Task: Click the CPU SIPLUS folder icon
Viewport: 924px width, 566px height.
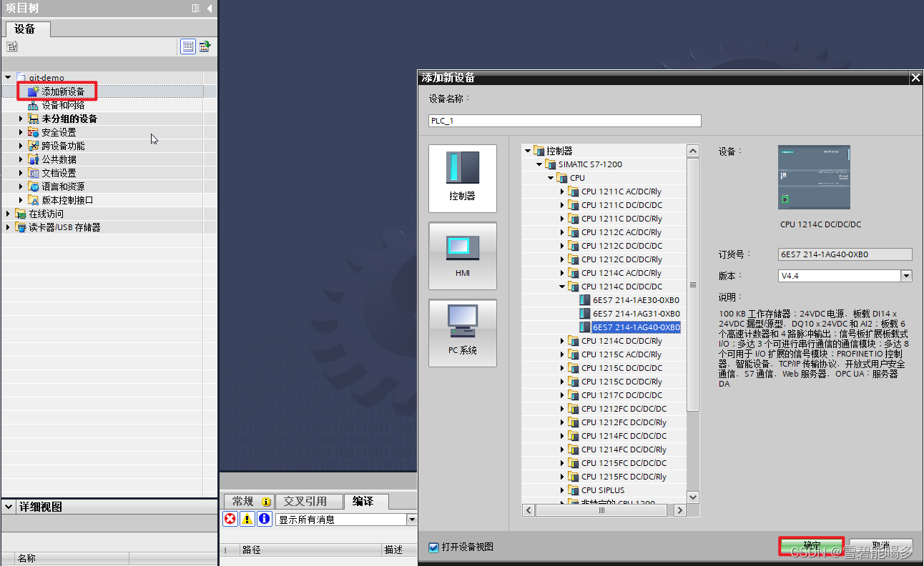Action: point(574,490)
